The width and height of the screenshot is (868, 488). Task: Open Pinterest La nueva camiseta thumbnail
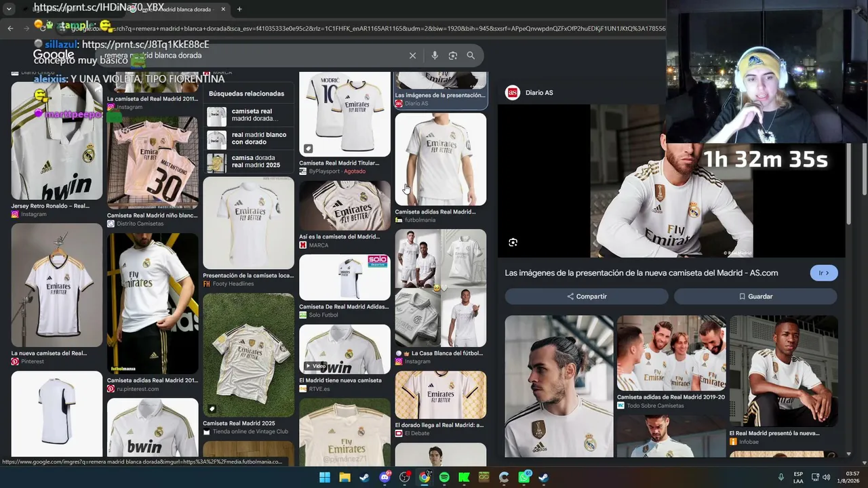(57, 285)
